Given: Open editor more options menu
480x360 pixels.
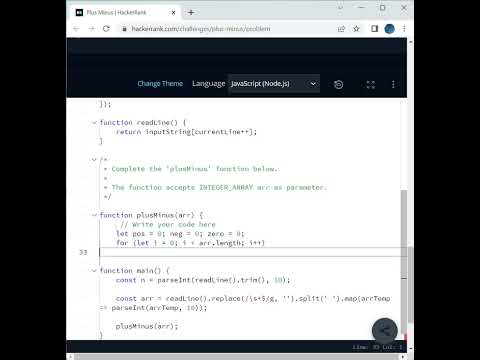Looking at the screenshot, I should coord(393,84).
